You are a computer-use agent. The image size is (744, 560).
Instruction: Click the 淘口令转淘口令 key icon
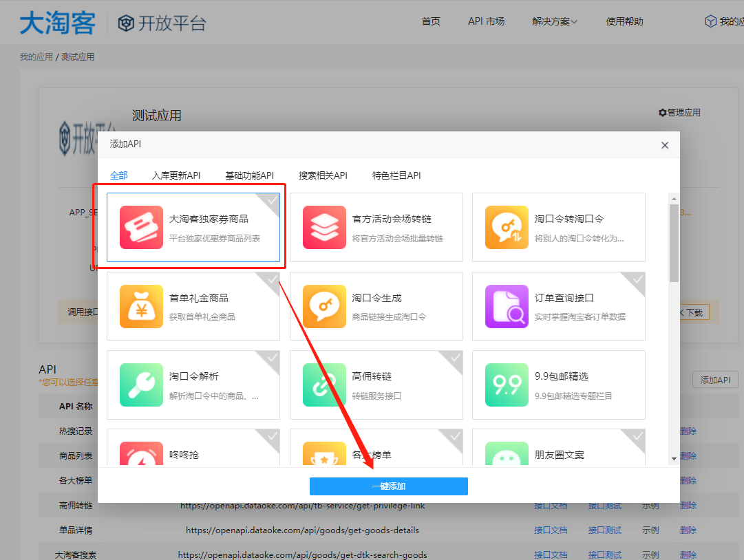pos(507,227)
